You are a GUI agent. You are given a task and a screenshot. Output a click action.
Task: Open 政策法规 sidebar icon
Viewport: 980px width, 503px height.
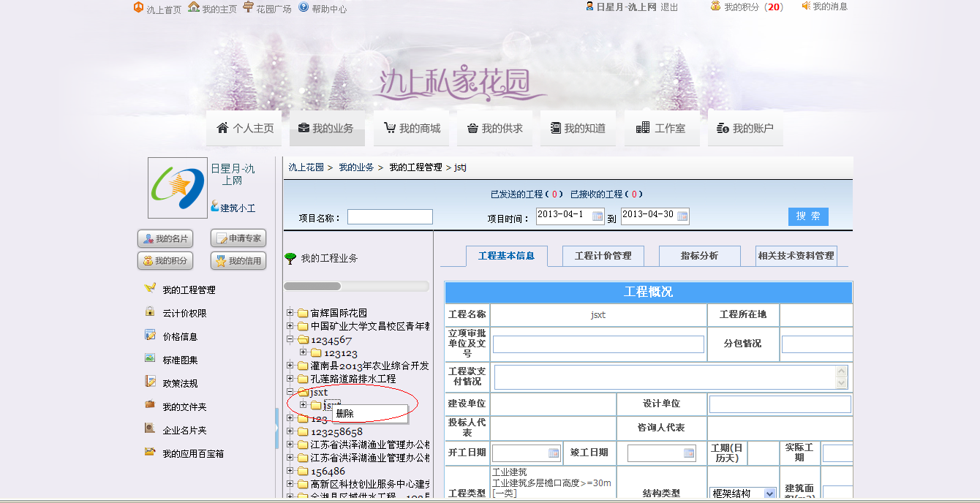[x=150, y=382]
